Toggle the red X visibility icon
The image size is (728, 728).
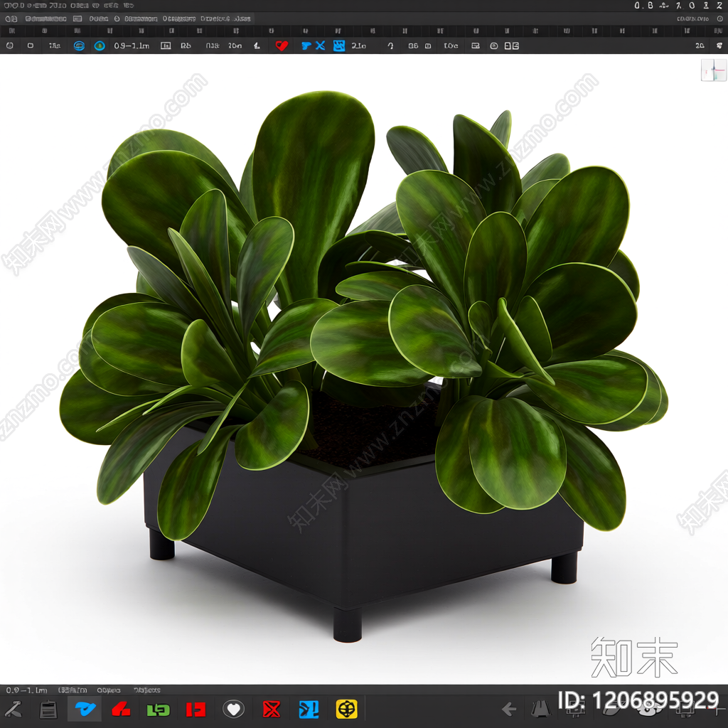pyautogui.click(x=270, y=709)
